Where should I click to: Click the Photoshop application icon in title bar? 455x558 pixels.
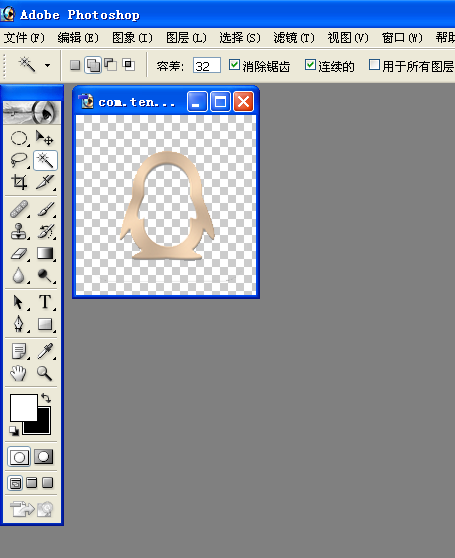tap(7, 14)
